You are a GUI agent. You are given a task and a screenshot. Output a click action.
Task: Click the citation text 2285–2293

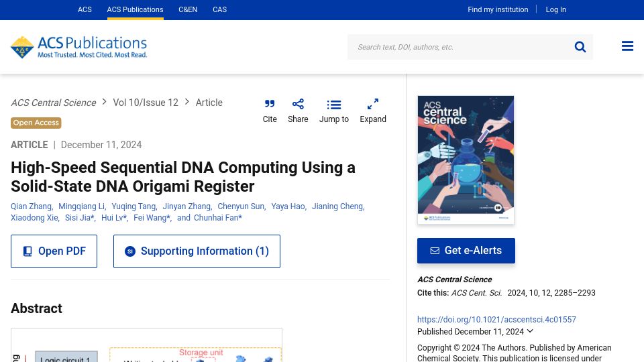pos(575,293)
